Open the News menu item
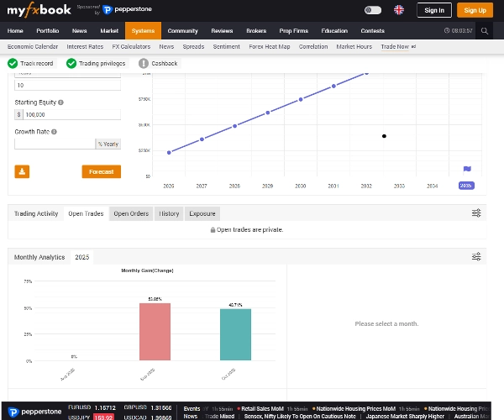 [x=80, y=31]
